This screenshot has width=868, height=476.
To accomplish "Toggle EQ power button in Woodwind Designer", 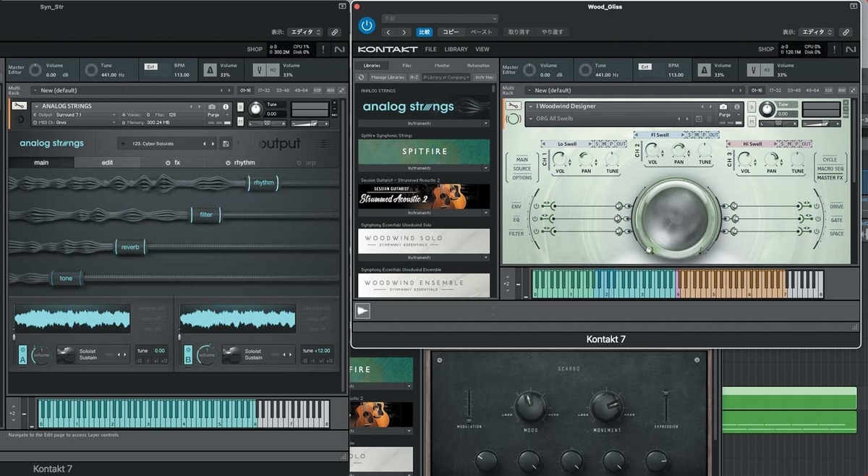I will click(x=536, y=218).
